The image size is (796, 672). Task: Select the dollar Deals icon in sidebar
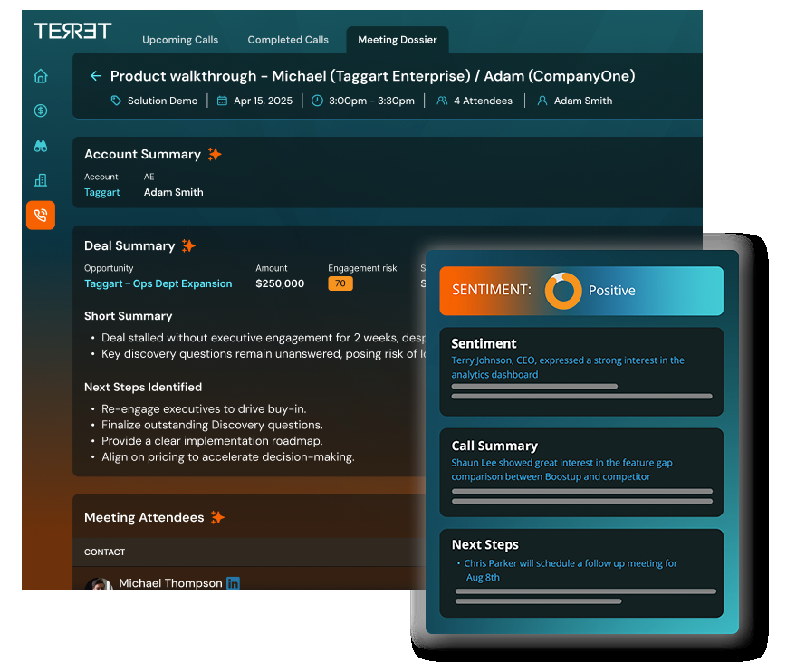pyautogui.click(x=40, y=110)
